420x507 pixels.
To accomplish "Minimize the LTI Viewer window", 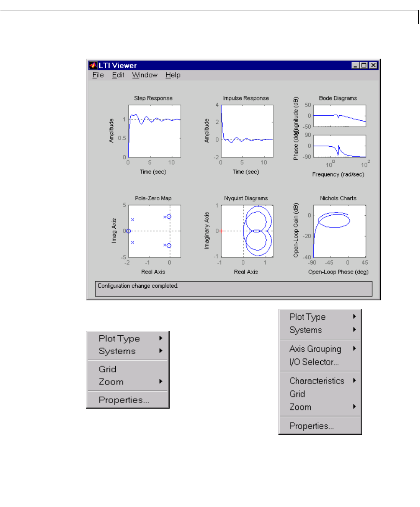I will coord(356,65).
